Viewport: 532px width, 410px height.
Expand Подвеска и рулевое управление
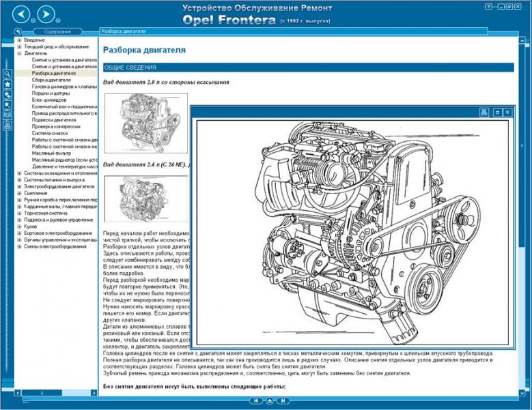[x=19, y=220]
